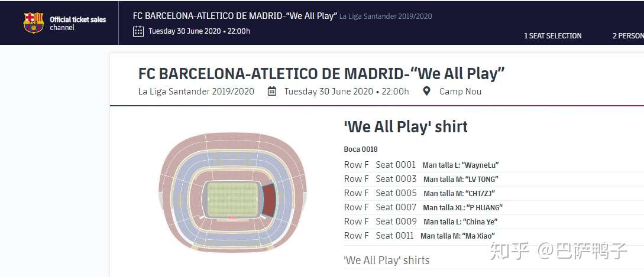644x277 pixels.
Task: Click the calendar icon in the dark header
Action: click(138, 31)
